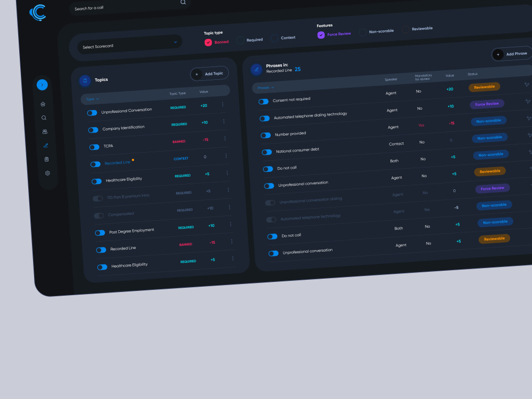Screen dimensions: 532x399
Task: Toggle Company Identification topic switch
Action: [93, 130]
